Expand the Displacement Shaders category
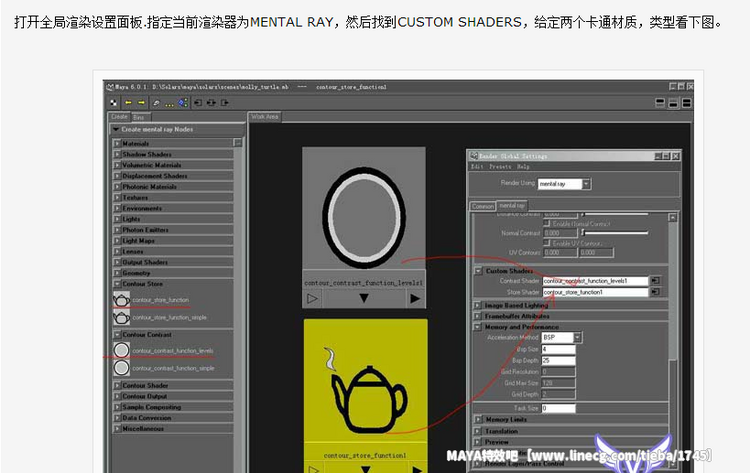This screenshot has width=750, height=473. [x=117, y=176]
